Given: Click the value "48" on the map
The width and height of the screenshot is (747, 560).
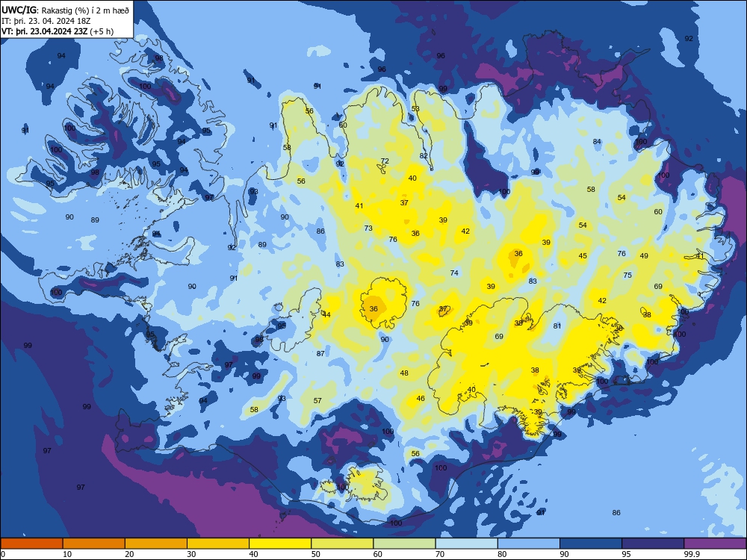Looking at the screenshot, I should point(404,373).
